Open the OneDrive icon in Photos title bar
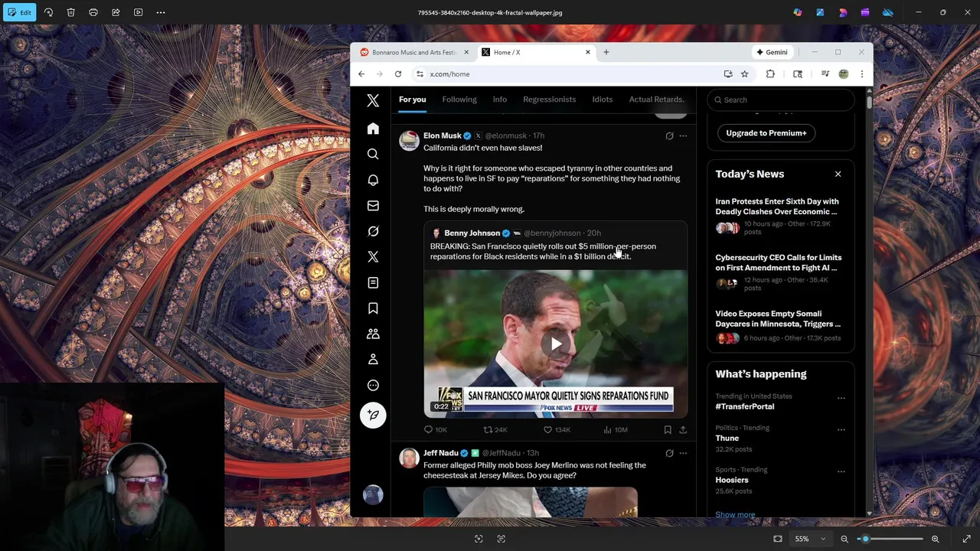 click(x=887, y=12)
